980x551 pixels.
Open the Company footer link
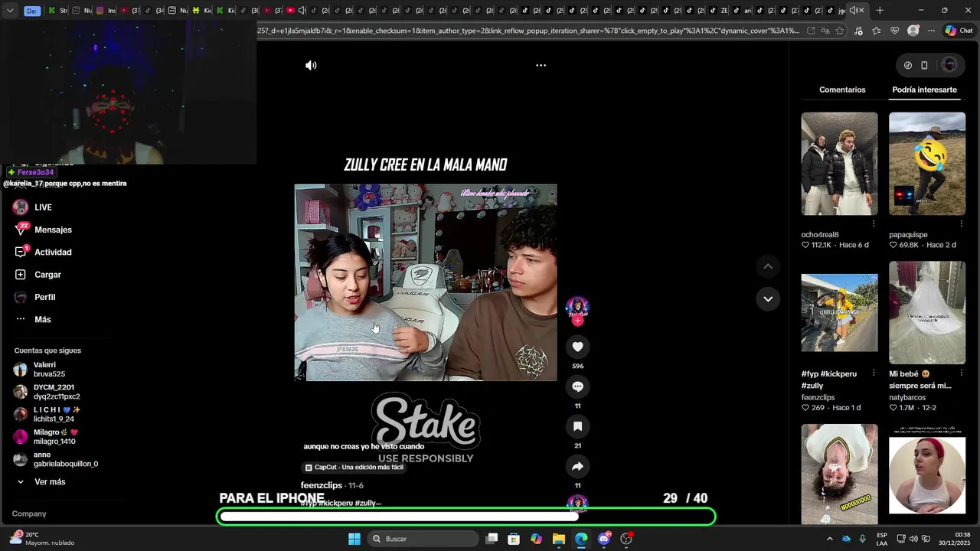(x=29, y=514)
